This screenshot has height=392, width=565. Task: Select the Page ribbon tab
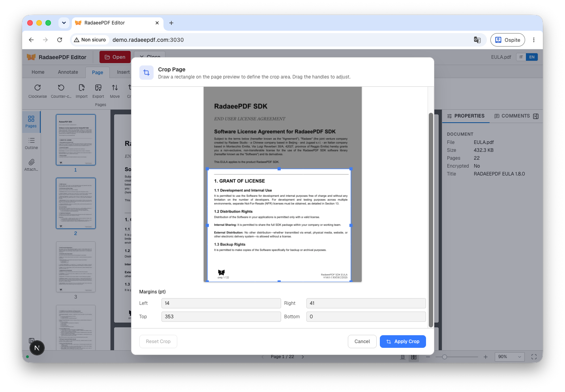coord(98,73)
